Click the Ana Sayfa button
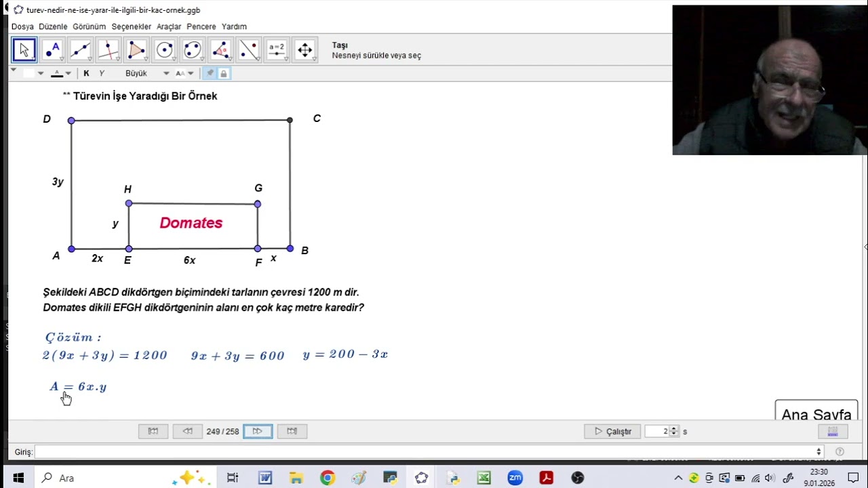 tap(816, 411)
